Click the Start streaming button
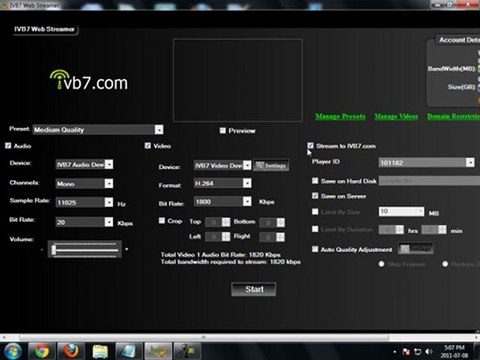Image resolution: width=480 pixels, height=360 pixels. (254, 289)
